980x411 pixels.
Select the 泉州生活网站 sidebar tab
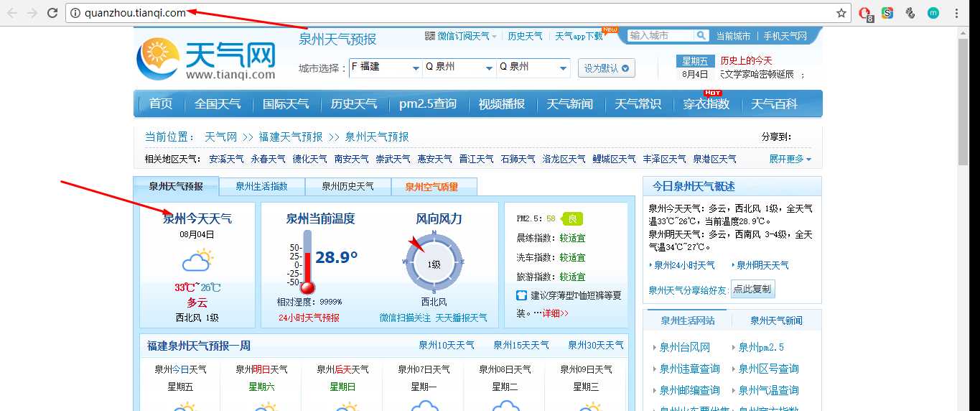click(686, 320)
